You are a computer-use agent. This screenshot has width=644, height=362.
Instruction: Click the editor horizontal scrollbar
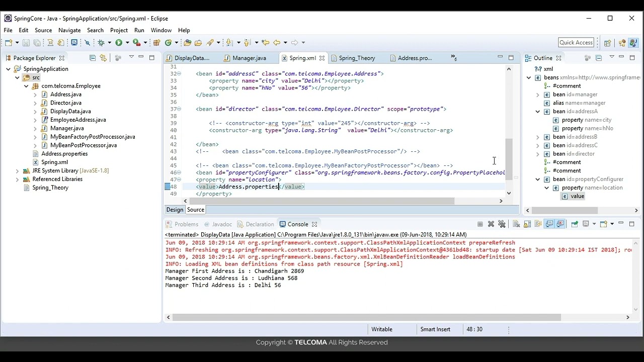pos(323,201)
